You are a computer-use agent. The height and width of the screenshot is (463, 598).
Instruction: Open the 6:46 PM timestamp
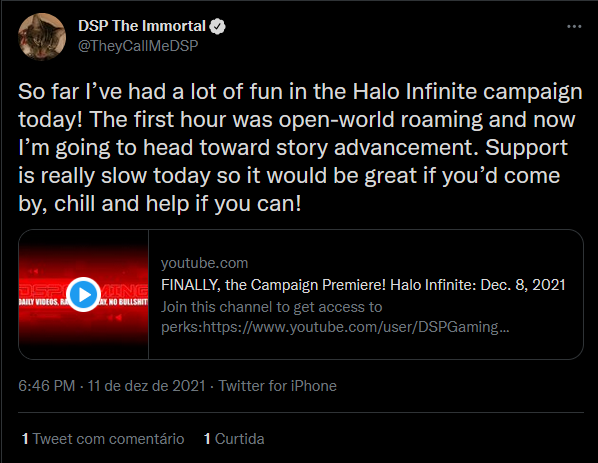(47, 386)
